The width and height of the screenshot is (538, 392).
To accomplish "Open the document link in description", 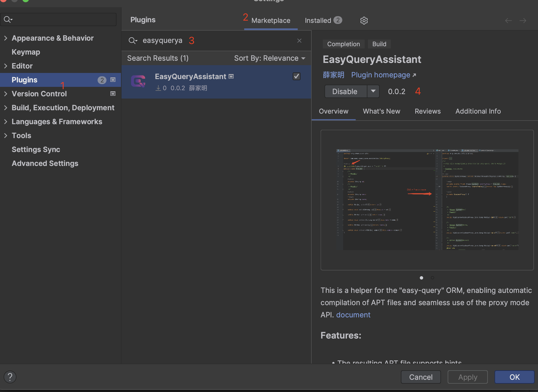I will [x=353, y=315].
